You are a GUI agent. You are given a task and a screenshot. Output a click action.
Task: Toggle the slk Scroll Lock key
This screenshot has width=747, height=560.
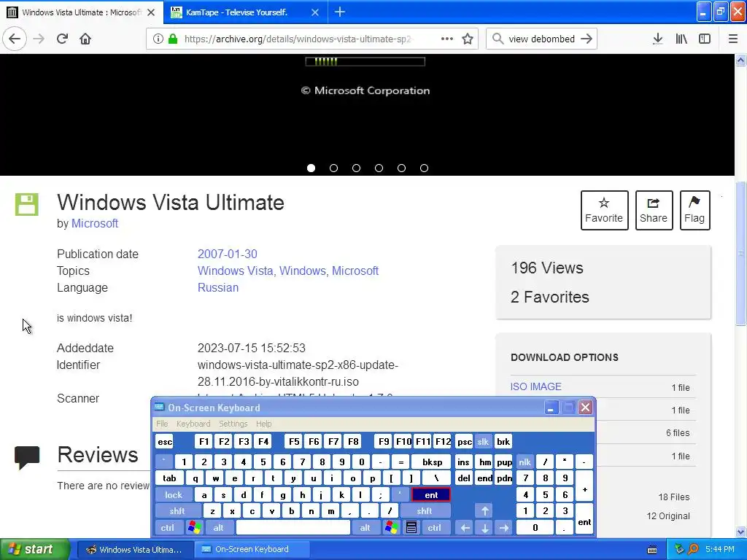[x=483, y=441]
